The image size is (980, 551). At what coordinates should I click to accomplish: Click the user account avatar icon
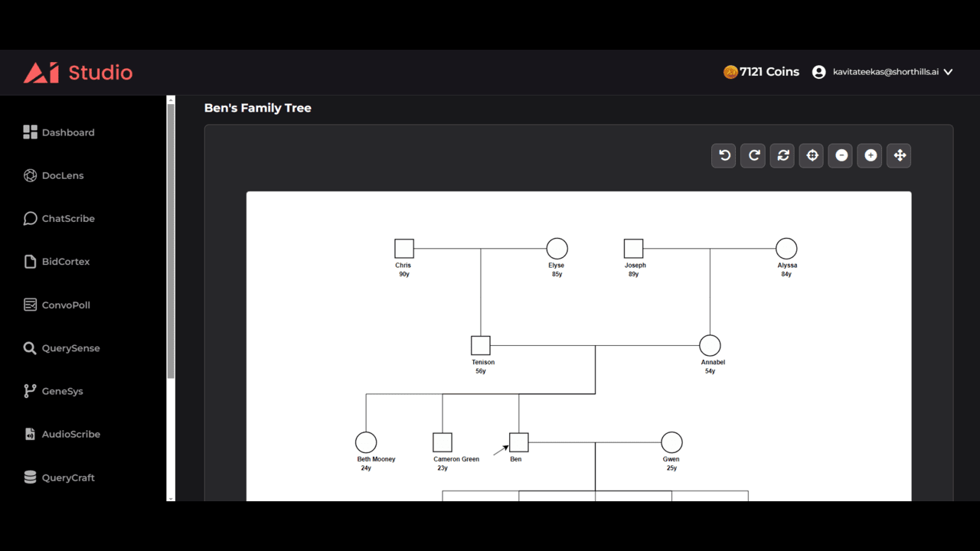click(818, 72)
